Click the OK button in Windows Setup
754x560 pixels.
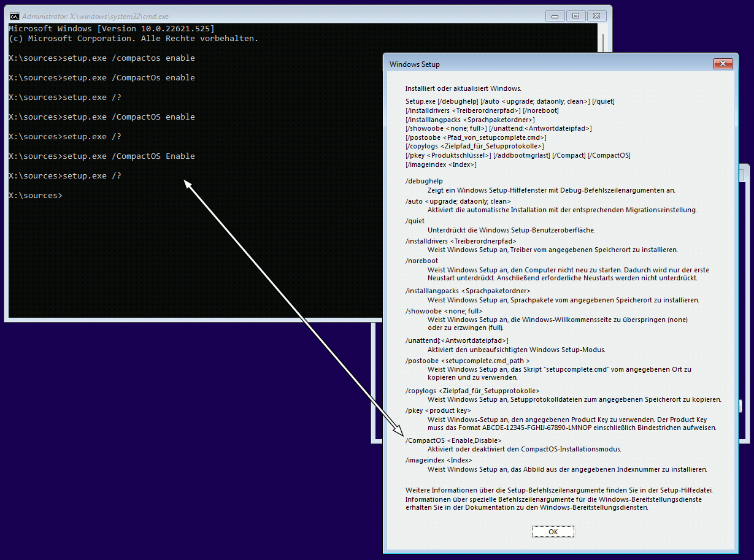[x=553, y=532]
